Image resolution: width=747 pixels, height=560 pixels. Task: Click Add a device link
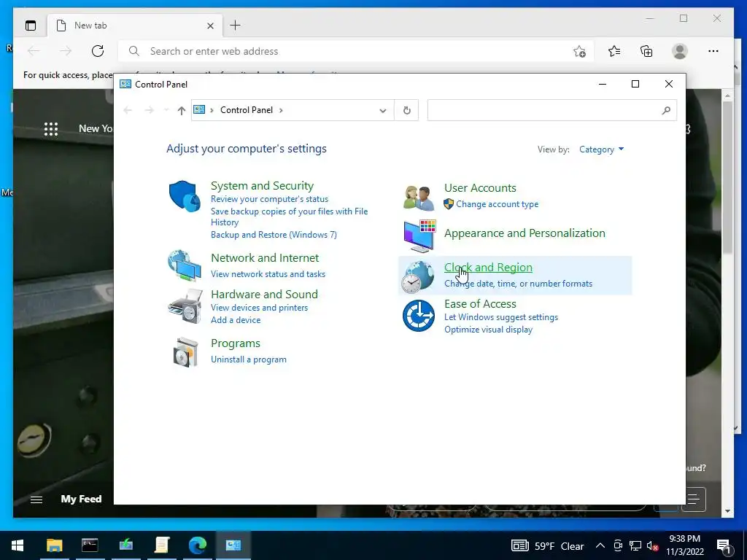point(236,320)
